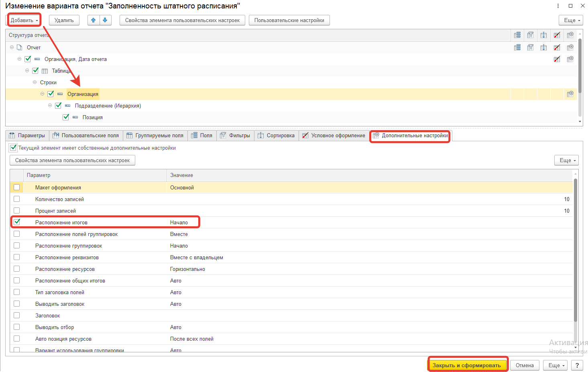Open the Добавить dropdown menu
Image resolution: width=588 pixels, height=372 pixels.
click(24, 20)
